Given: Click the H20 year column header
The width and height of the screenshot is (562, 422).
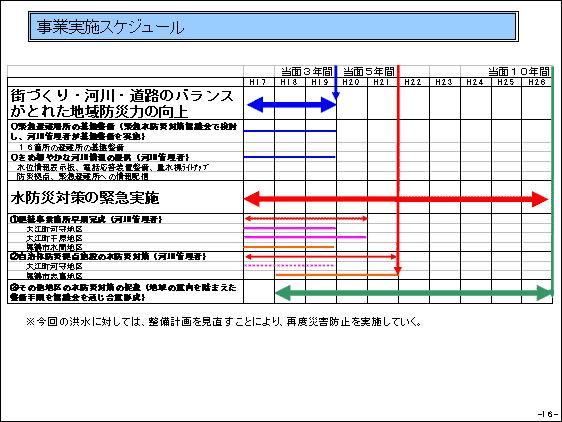Looking at the screenshot, I should pyautogui.click(x=351, y=82).
